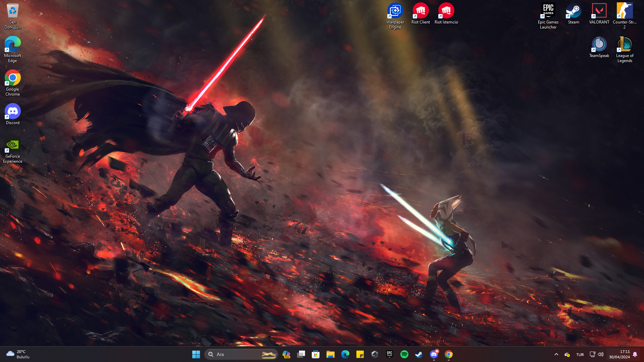Select the Recycle Bin desktop icon
Viewport: 644px width, 362px height.
tap(12, 16)
